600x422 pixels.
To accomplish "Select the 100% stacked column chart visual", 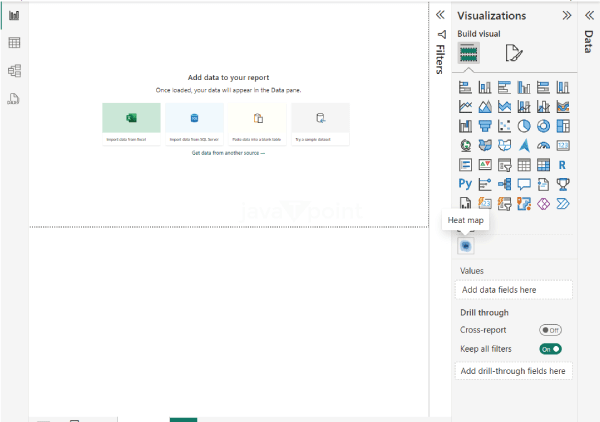I will [x=563, y=87].
